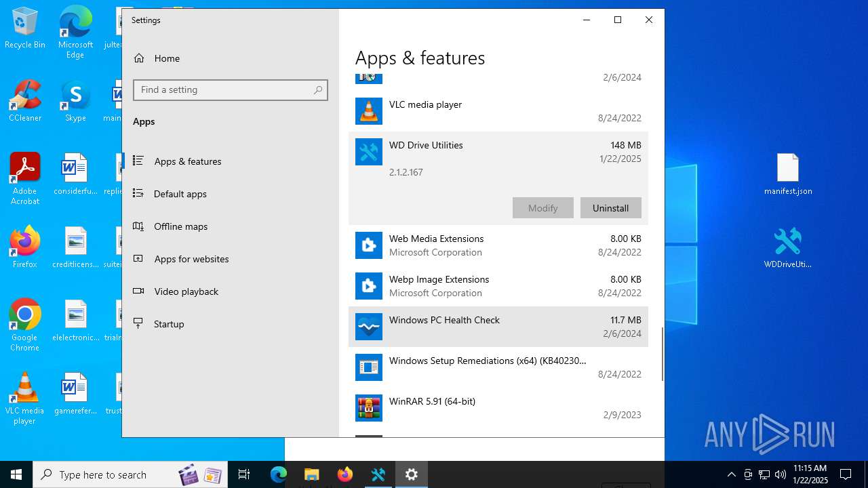Screen dimensions: 868x488
Task: Select Webp Image Extensions list entry
Action: 498,286
